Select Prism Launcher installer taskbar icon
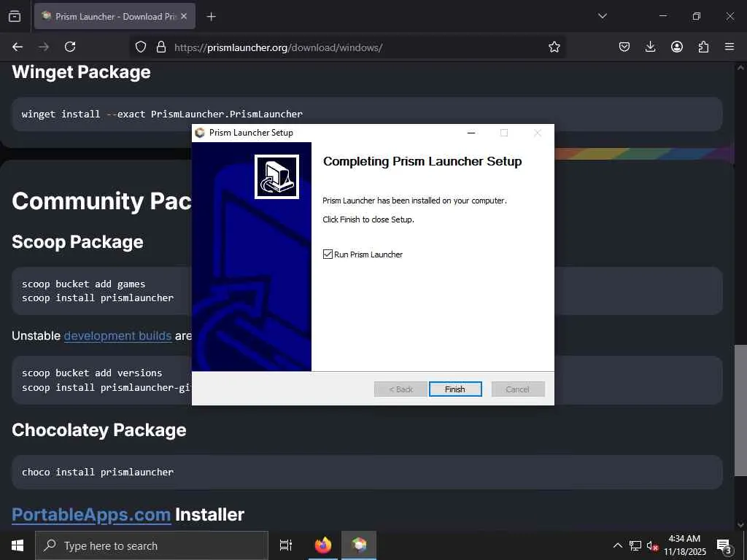Image resolution: width=747 pixels, height=560 pixels. [359, 545]
